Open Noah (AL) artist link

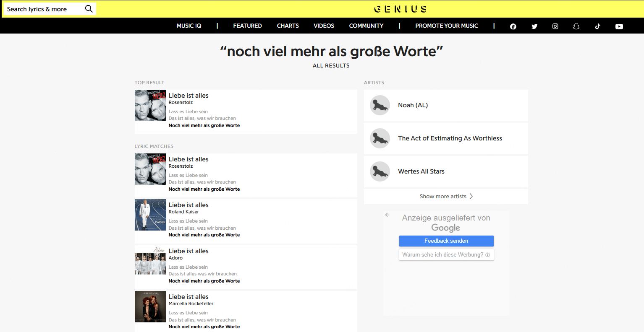click(446, 105)
